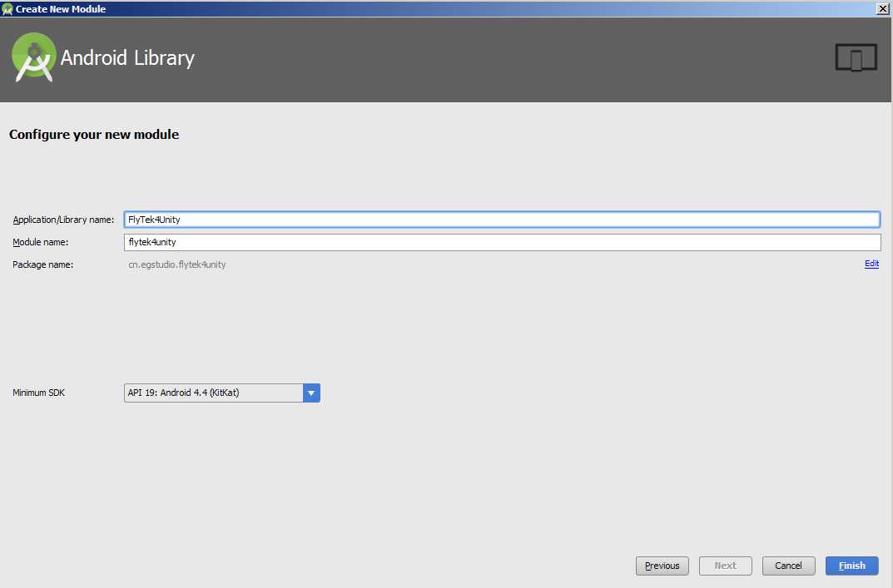This screenshot has height=588, width=893.
Task: Click the phone and tablet form factor icon
Action: 856,57
